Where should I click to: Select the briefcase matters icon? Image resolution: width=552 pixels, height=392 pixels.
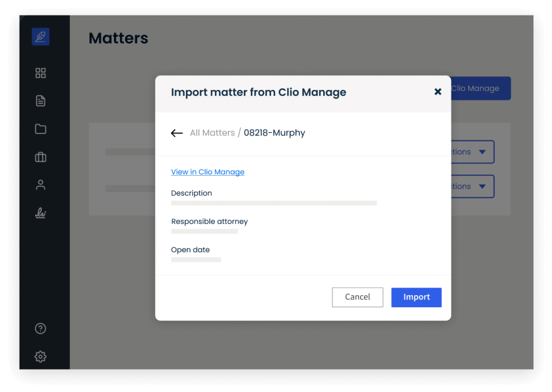click(40, 157)
